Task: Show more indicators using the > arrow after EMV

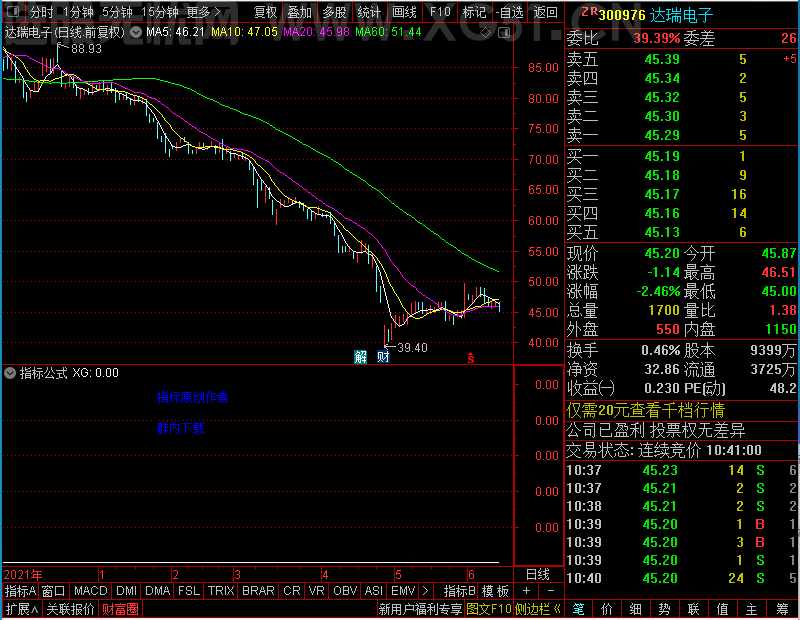Action: click(x=426, y=591)
